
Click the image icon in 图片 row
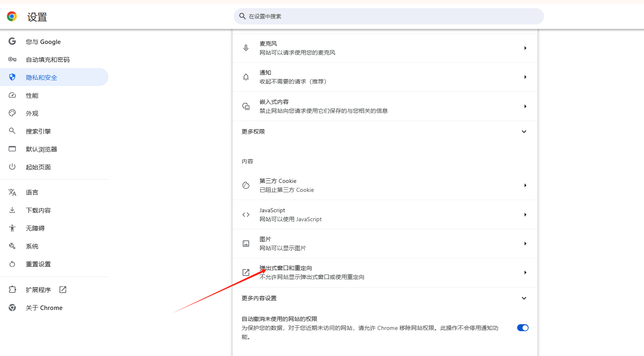click(x=246, y=244)
